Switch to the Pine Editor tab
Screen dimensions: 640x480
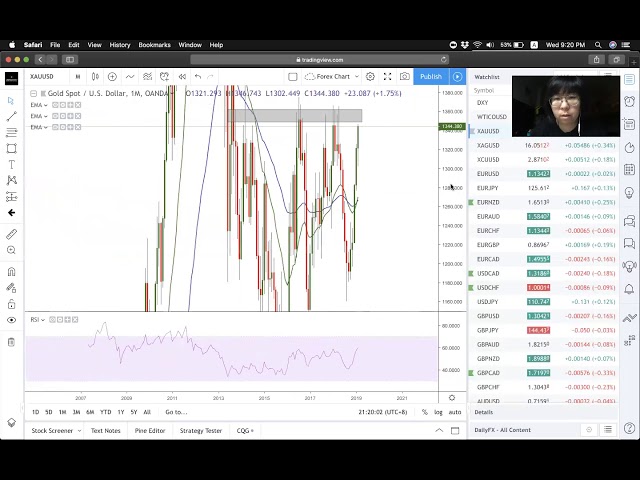(150, 431)
